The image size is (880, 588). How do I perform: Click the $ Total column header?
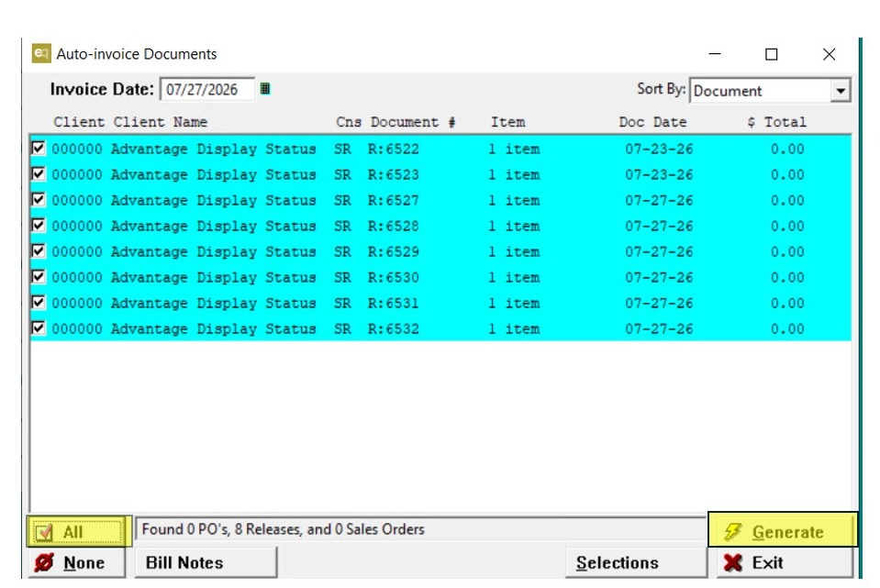coord(776,122)
